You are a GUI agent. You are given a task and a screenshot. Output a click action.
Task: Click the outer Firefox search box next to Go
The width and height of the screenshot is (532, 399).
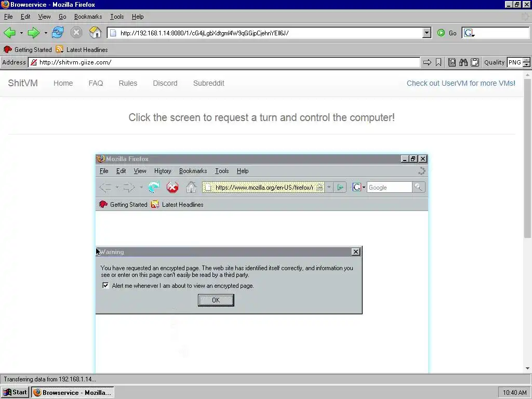tap(495, 33)
